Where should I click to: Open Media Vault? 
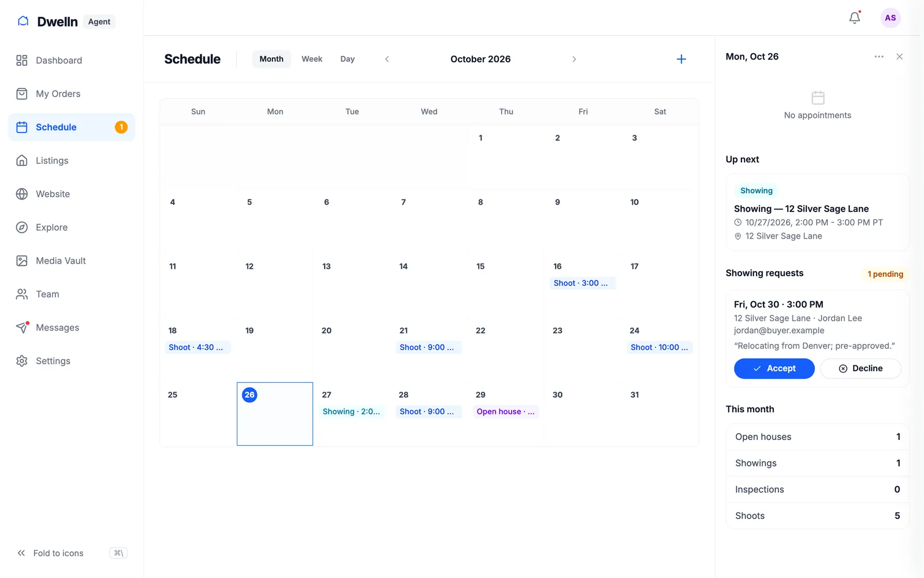click(72, 261)
